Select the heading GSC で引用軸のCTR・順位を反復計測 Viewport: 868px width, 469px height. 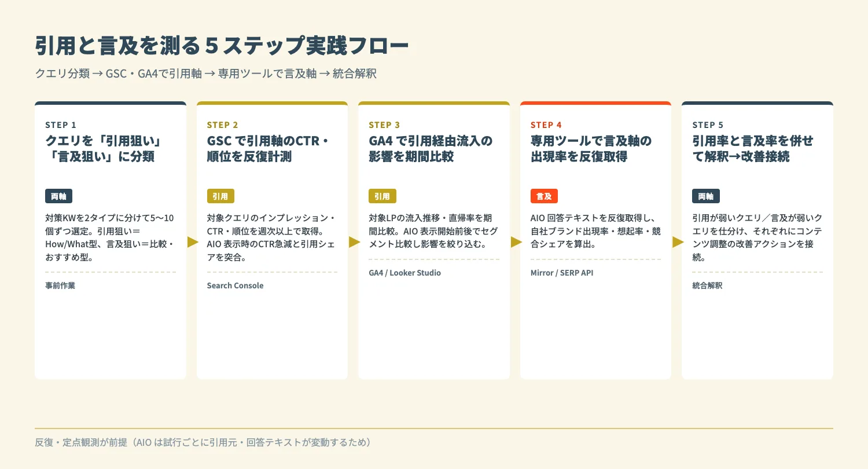[268, 149]
